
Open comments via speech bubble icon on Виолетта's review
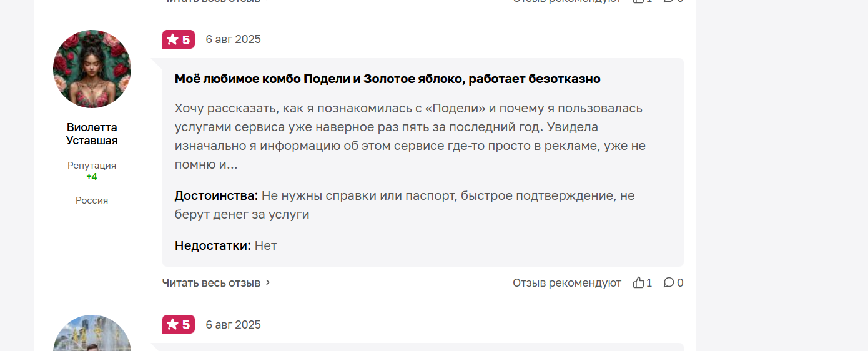click(668, 283)
